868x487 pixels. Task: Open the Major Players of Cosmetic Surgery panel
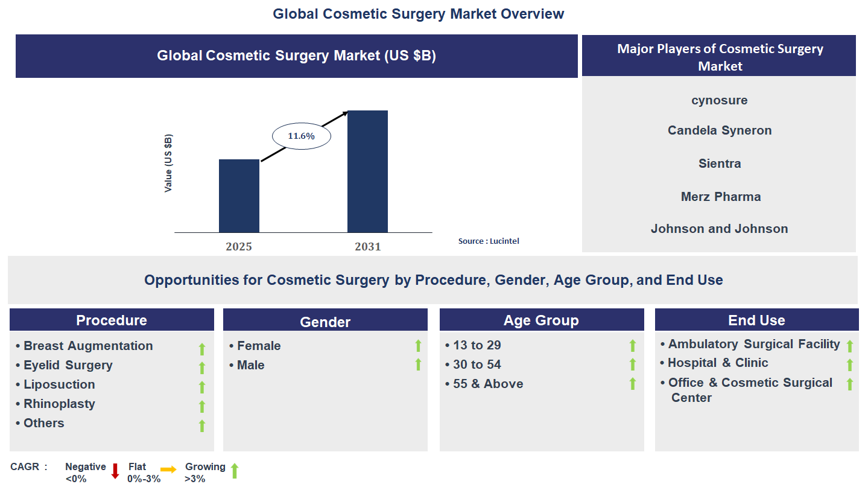(x=719, y=56)
